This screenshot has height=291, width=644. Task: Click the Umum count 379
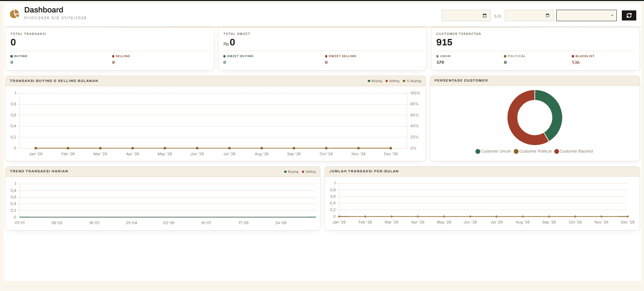click(x=440, y=63)
